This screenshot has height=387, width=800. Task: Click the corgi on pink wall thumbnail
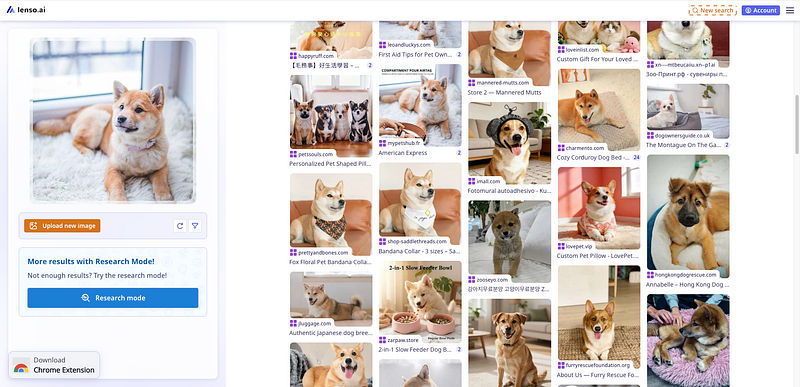click(x=598, y=208)
